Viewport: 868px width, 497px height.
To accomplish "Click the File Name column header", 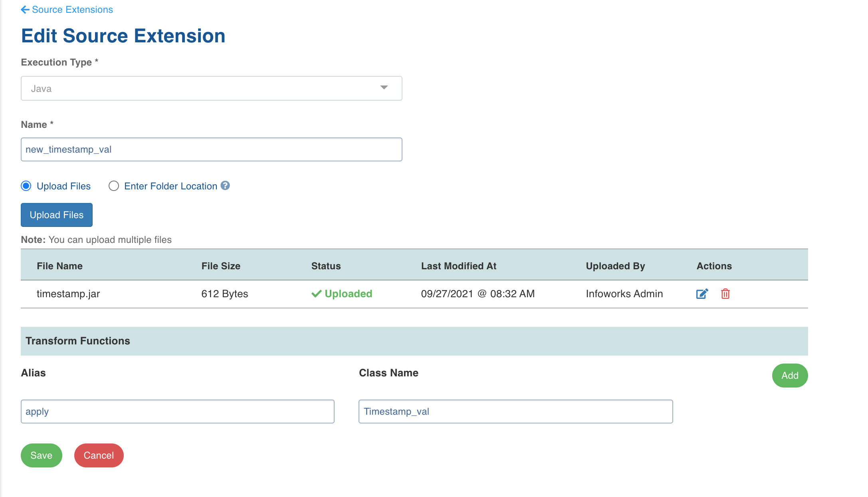I will 59,266.
